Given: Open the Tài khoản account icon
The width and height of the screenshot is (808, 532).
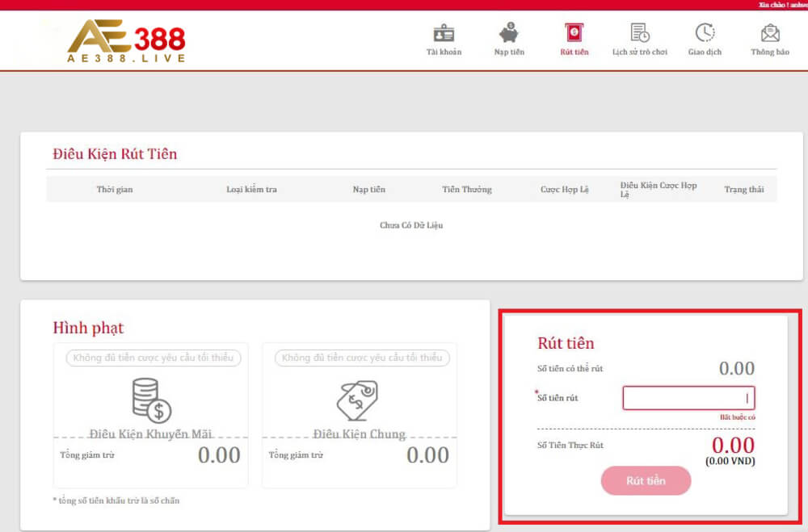Looking at the screenshot, I should tap(444, 34).
